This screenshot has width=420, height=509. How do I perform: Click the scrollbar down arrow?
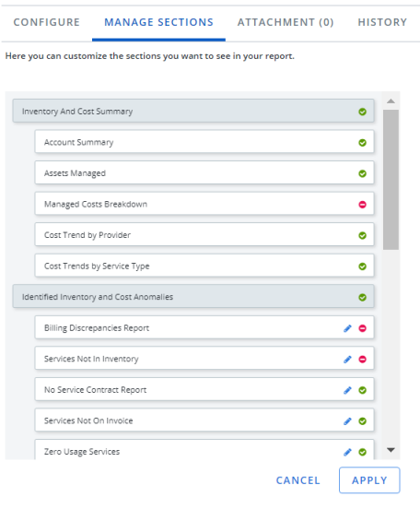tap(391, 450)
